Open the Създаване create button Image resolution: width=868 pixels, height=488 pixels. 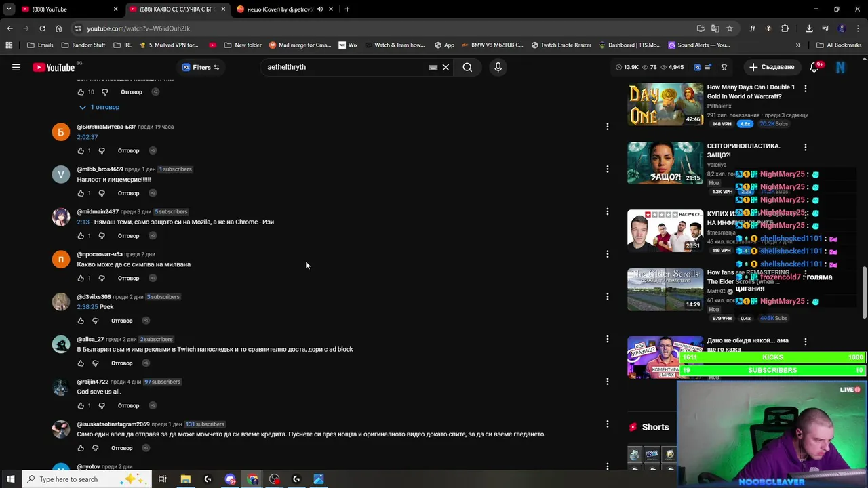pyautogui.click(x=772, y=67)
